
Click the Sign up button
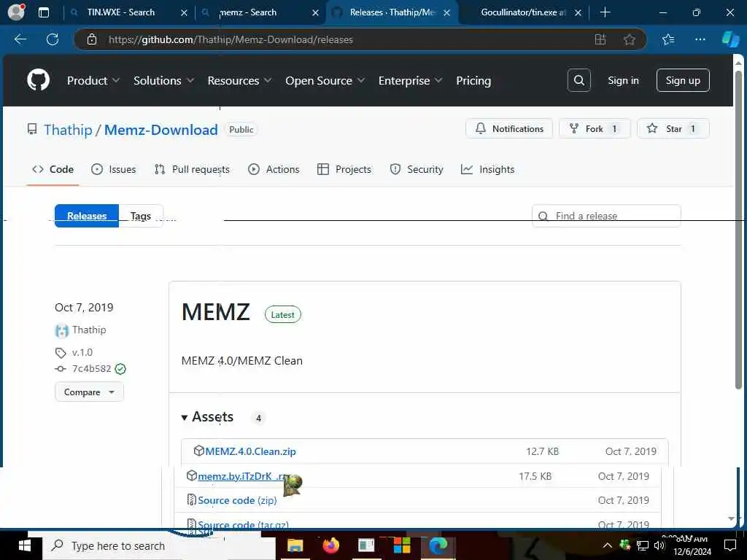(683, 80)
